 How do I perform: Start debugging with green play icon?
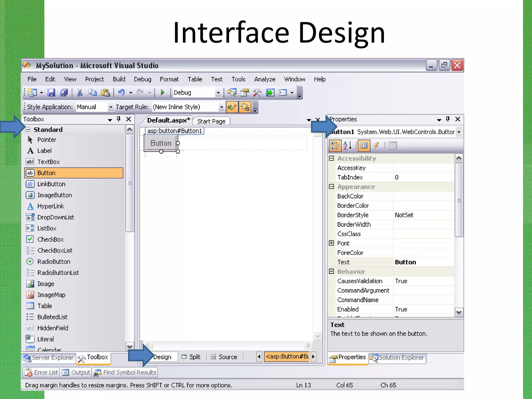pyautogui.click(x=163, y=92)
